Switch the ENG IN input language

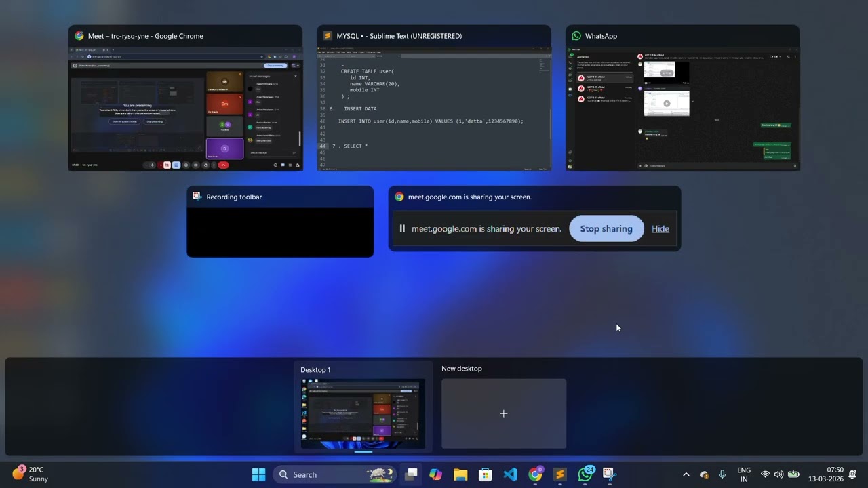pyautogui.click(x=744, y=474)
